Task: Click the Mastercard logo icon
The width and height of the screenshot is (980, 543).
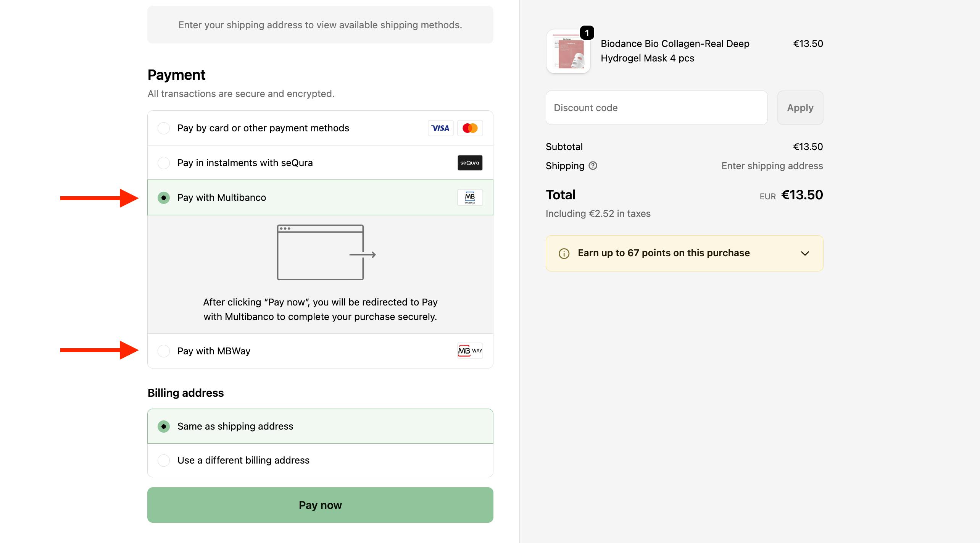Action: [x=470, y=128]
